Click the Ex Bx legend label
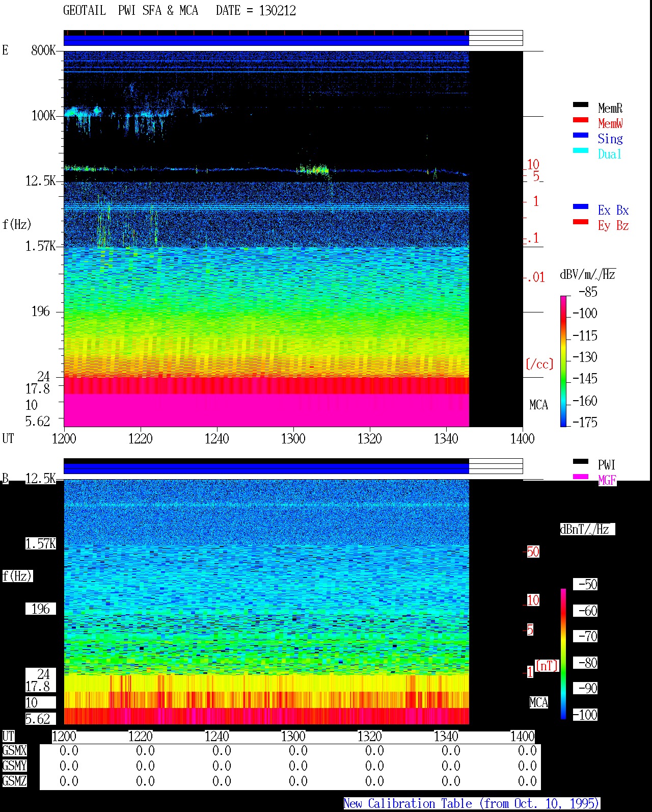652x812 pixels. click(613, 210)
